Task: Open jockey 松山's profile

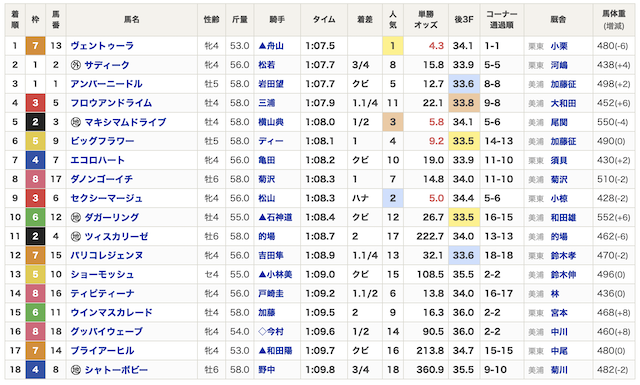Action: (267, 198)
